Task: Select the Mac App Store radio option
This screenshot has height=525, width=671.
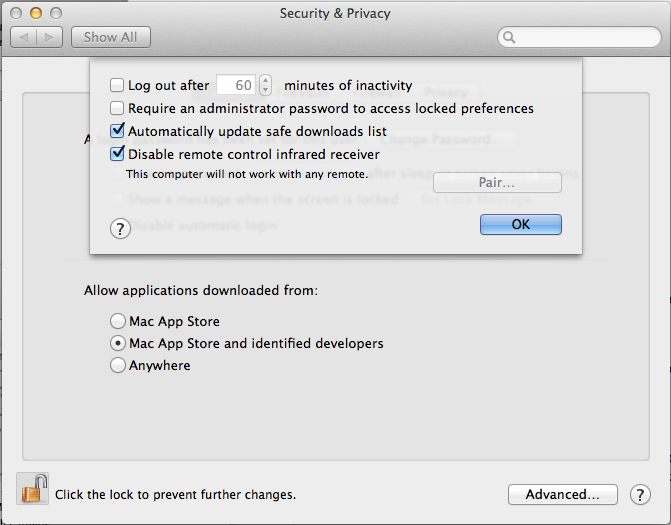Action: click(x=119, y=321)
